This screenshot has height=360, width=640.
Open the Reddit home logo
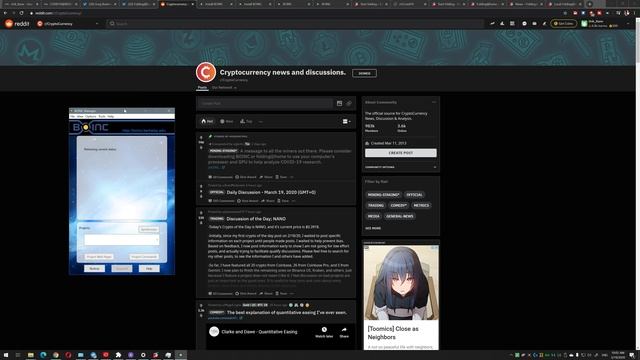pos(17,24)
